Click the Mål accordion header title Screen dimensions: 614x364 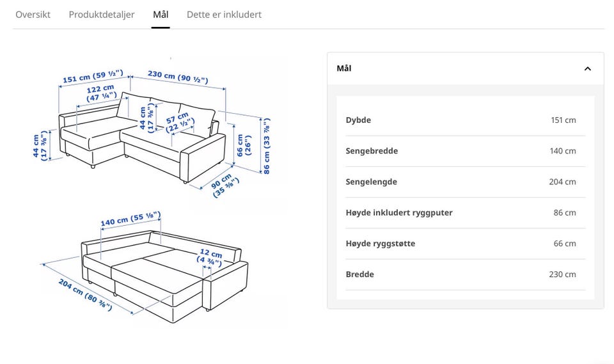click(344, 68)
